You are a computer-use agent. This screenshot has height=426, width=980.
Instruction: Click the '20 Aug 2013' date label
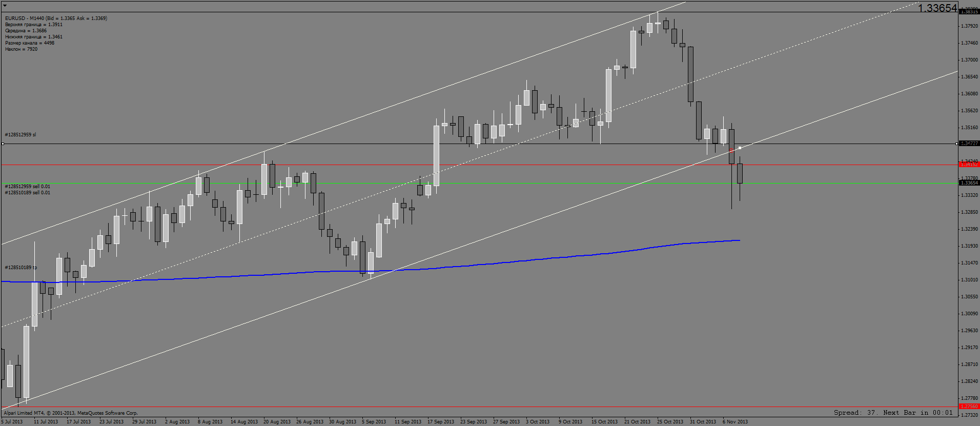click(277, 422)
